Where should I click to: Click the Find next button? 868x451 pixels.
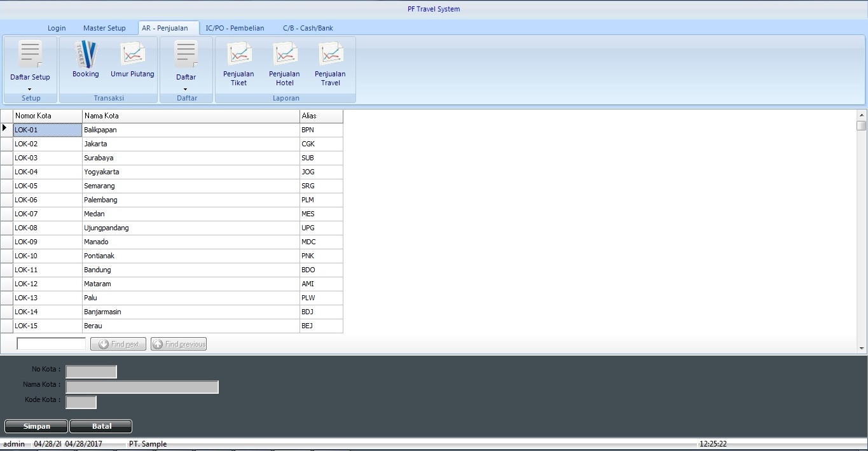coord(118,344)
